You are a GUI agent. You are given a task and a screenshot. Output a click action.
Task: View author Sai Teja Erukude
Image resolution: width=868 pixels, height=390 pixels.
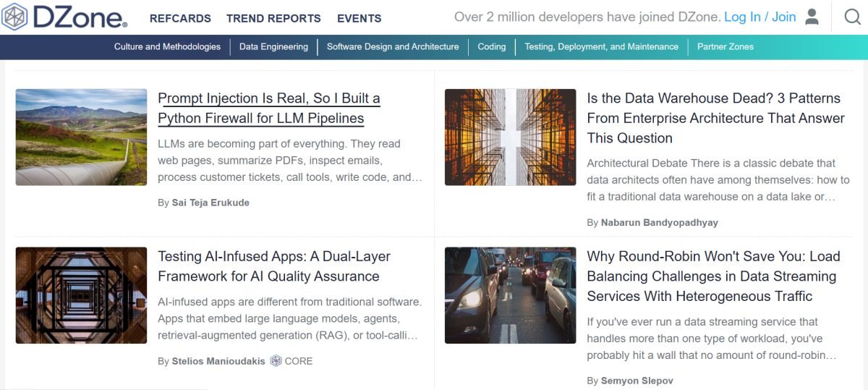tap(210, 203)
